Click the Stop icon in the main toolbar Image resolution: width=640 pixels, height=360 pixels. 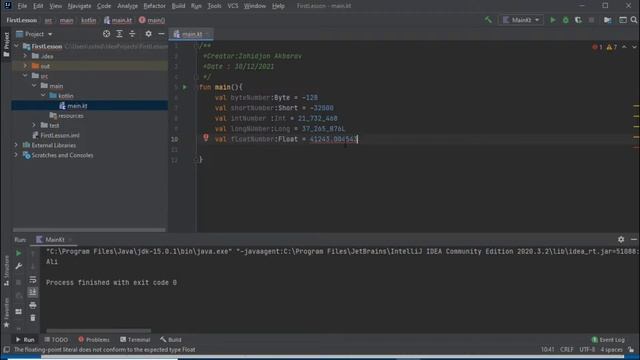(x=591, y=20)
